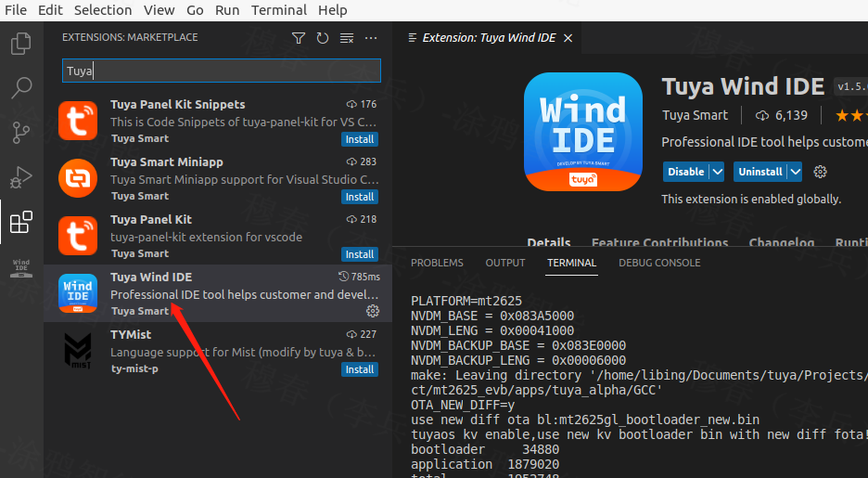Switch to the OUTPUT panel tab
Image resolution: width=868 pixels, height=478 pixels.
tap(504, 263)
